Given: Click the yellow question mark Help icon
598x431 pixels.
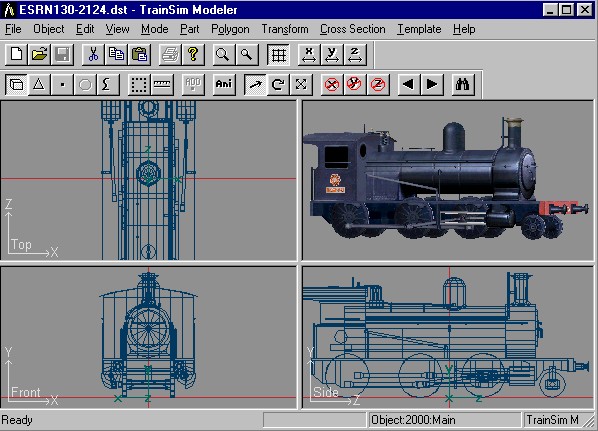Looking at the screenshot, I should tap(193, 55).
